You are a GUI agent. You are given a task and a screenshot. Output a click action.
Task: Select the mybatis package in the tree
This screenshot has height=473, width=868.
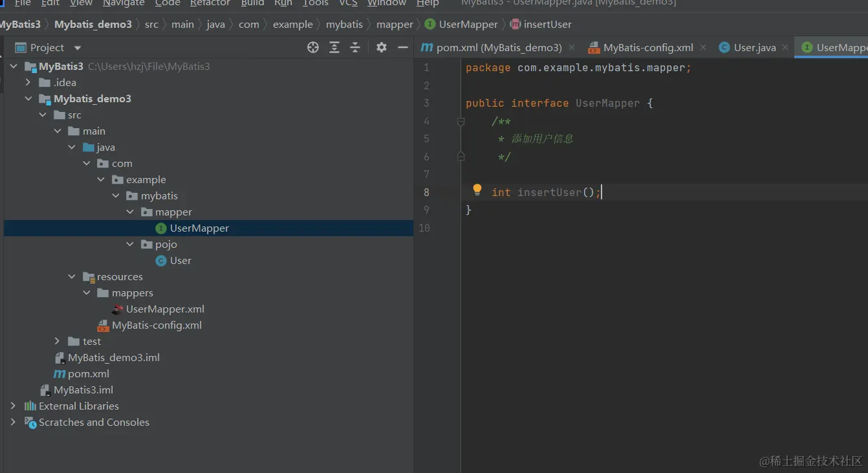click(159, 195)
